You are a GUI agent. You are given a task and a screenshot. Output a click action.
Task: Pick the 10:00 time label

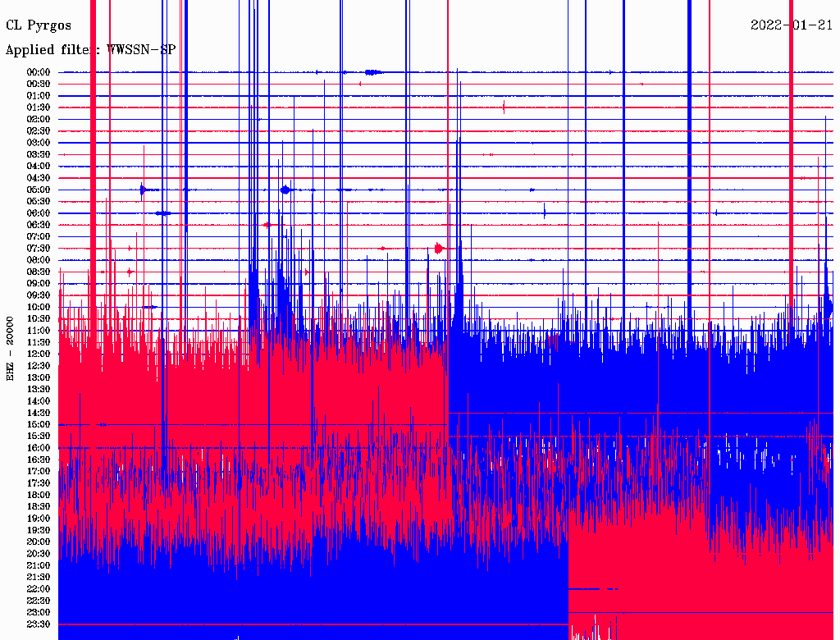coord(39,307)
